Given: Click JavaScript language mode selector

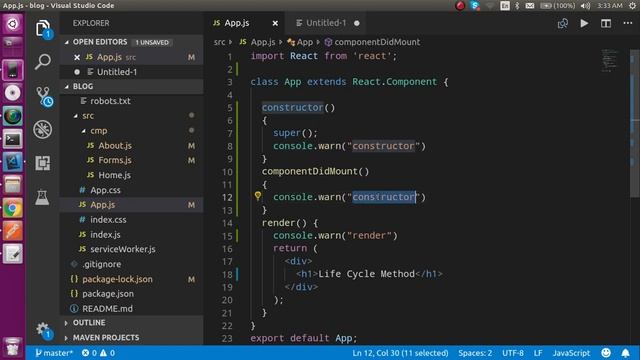Looking at the screenshot, I should [571, 353].
